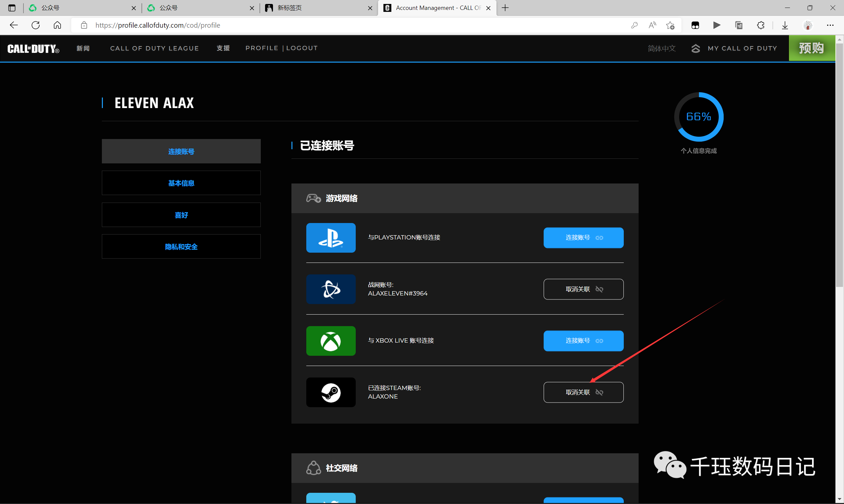
Task: Click the Call of Duty logo
Action: [33, 48]
